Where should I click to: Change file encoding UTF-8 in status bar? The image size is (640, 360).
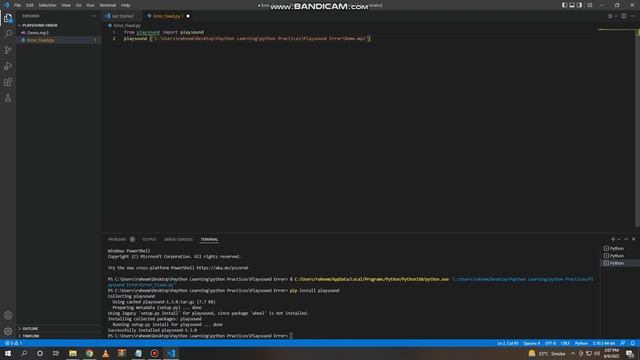point(550,343)
